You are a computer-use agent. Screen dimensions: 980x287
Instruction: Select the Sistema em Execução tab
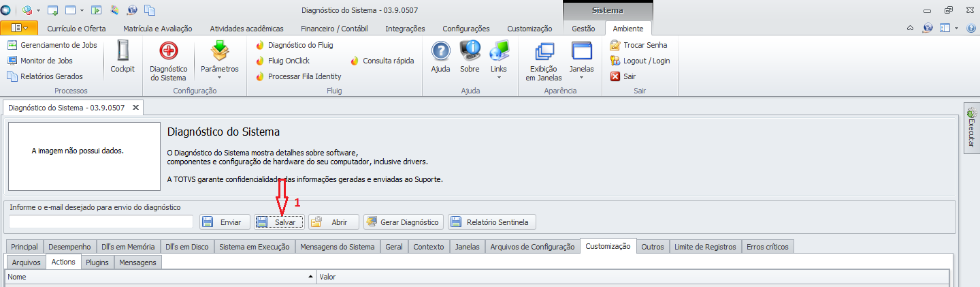[x=255, y=247]
